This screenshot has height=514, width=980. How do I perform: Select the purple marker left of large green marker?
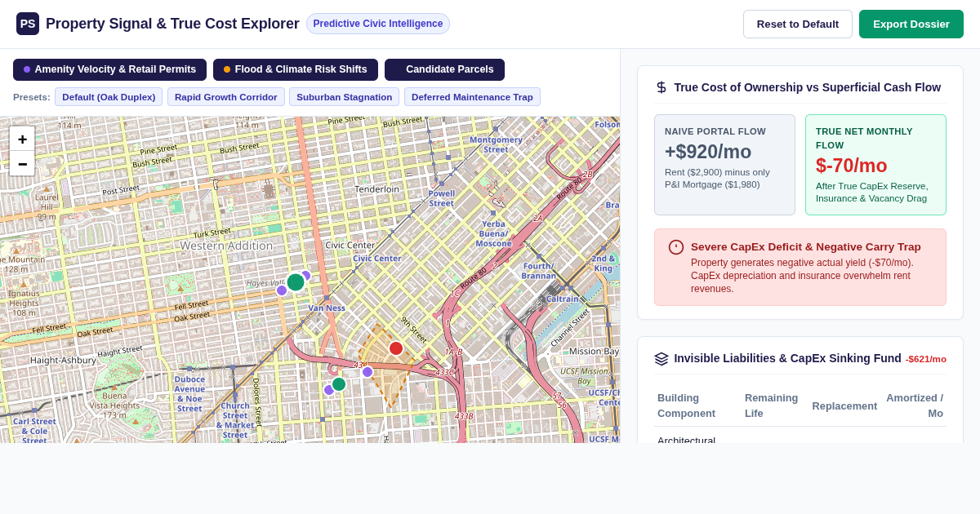tap(282, 290)
